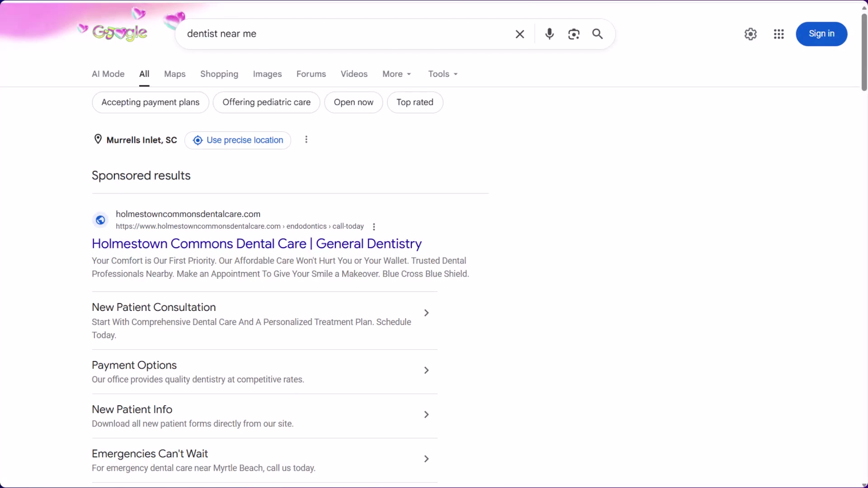Expand the More dropdown menu
Image resolution: width=868 pixels, height=488 pixels.
pos(397,74)
